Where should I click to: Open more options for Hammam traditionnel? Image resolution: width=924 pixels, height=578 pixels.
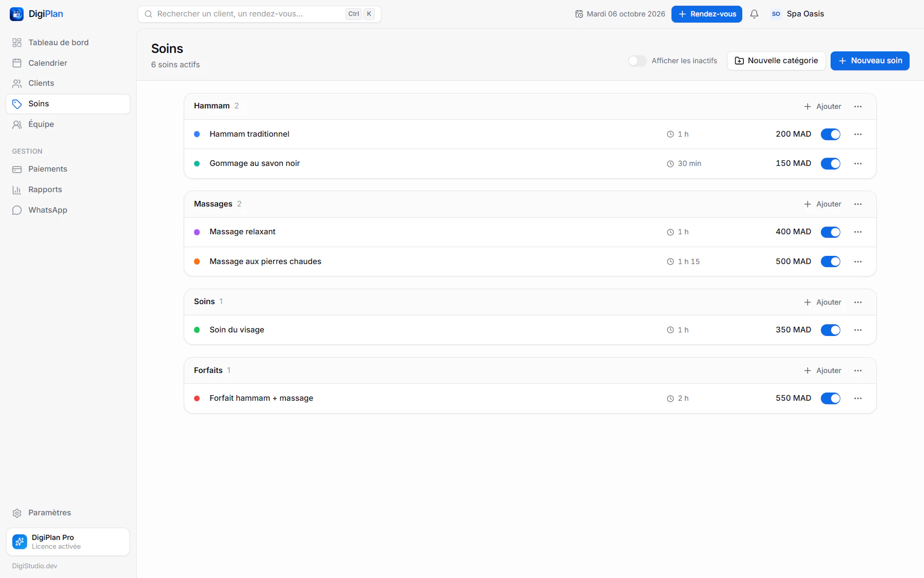858,134
